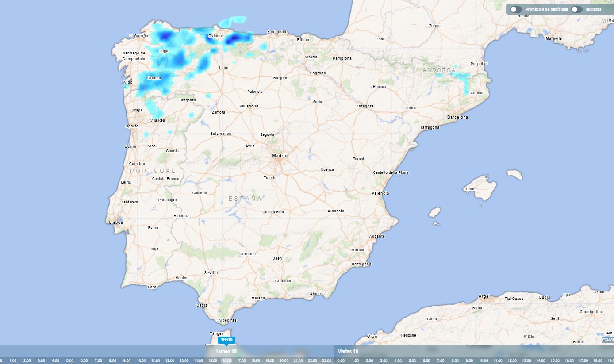This screenshot has height=364, width=614.
Task: Select 0:00 on the Martes 19 timeline
Action: point(341,360)
